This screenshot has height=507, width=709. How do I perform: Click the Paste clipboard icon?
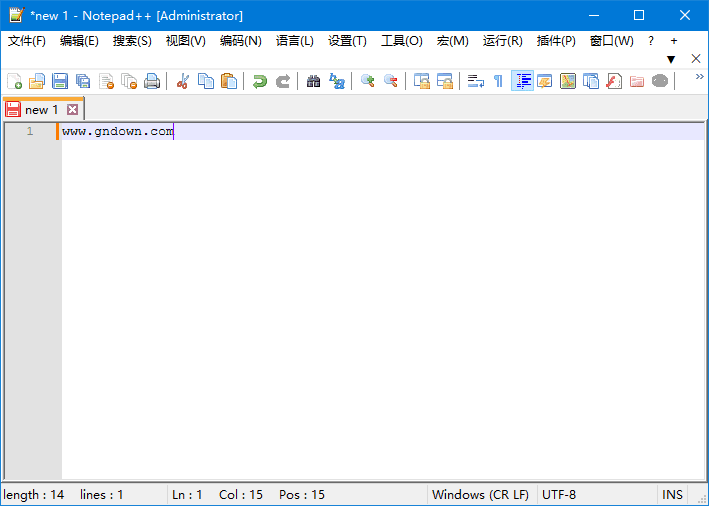pyautogui.click(x=229, y=81)
